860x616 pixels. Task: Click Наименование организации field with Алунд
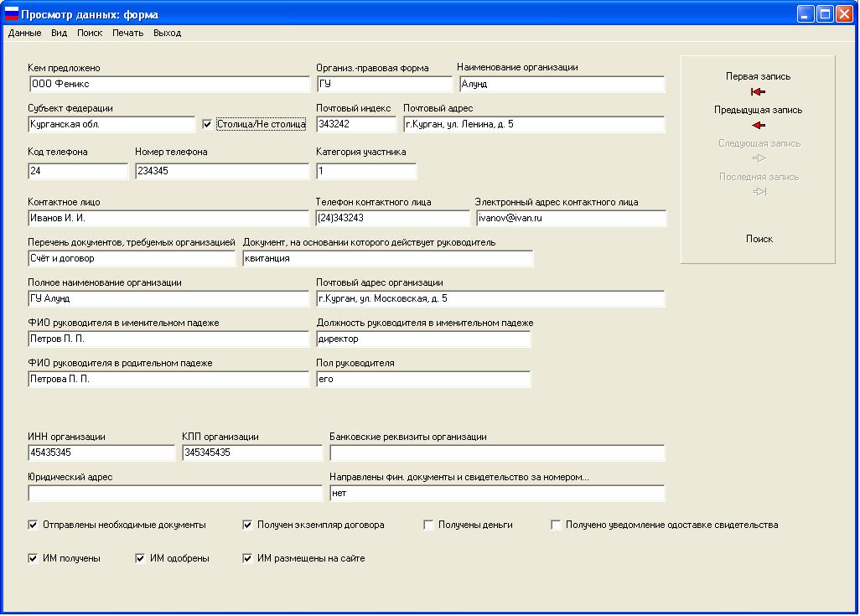(562, 84)
